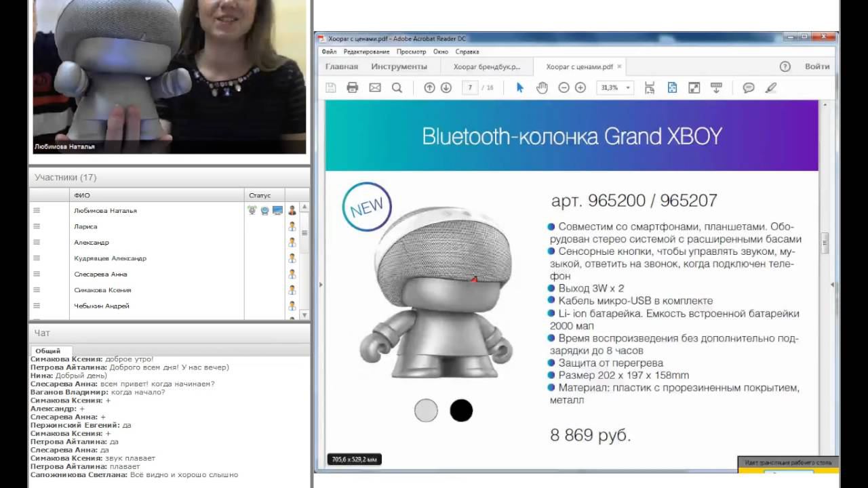Expand the right tools pane arrow in Acrobat
Screen dimensions: 868x488
(832, 285)
